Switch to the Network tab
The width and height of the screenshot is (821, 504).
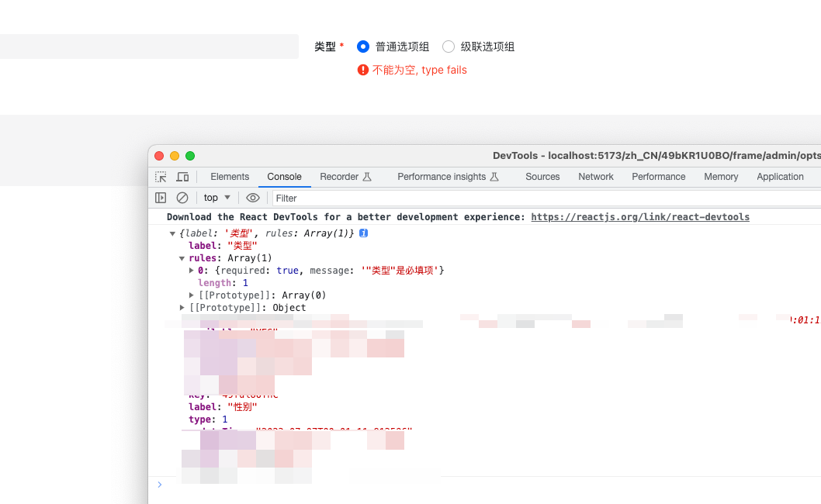point(595,177)
